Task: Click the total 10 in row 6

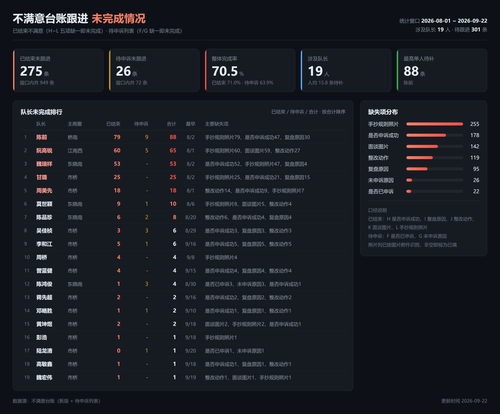Action: [173, 204]
